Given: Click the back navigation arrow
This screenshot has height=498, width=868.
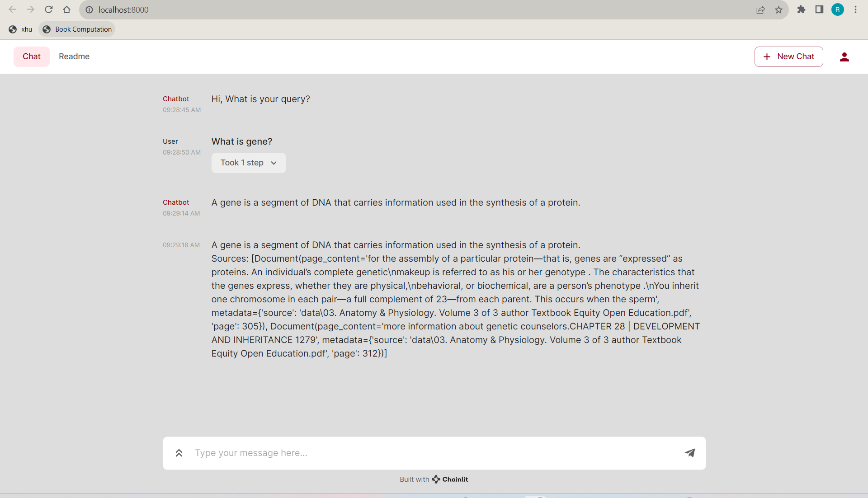Looking at the screenshot, I should [12, 9].
